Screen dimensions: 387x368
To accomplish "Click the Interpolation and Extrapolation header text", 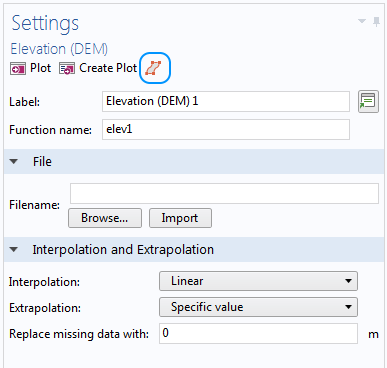I will click(x=123, y=250).
